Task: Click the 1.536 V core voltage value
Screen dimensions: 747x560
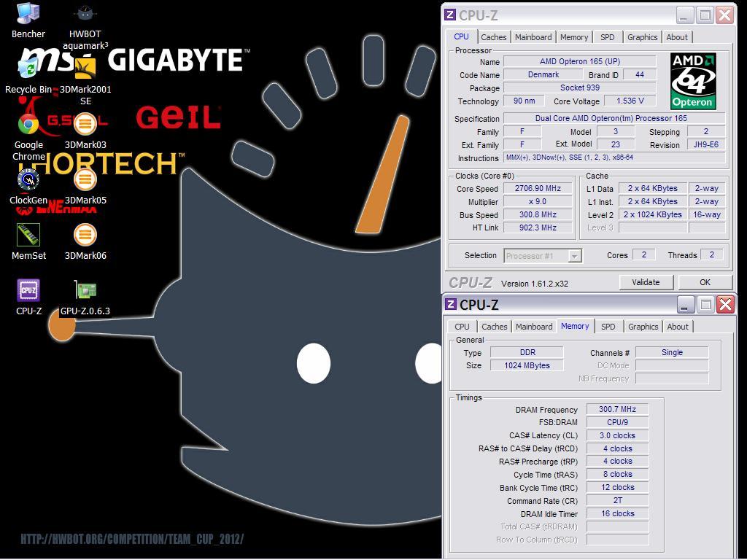Action: coord(630,101)
